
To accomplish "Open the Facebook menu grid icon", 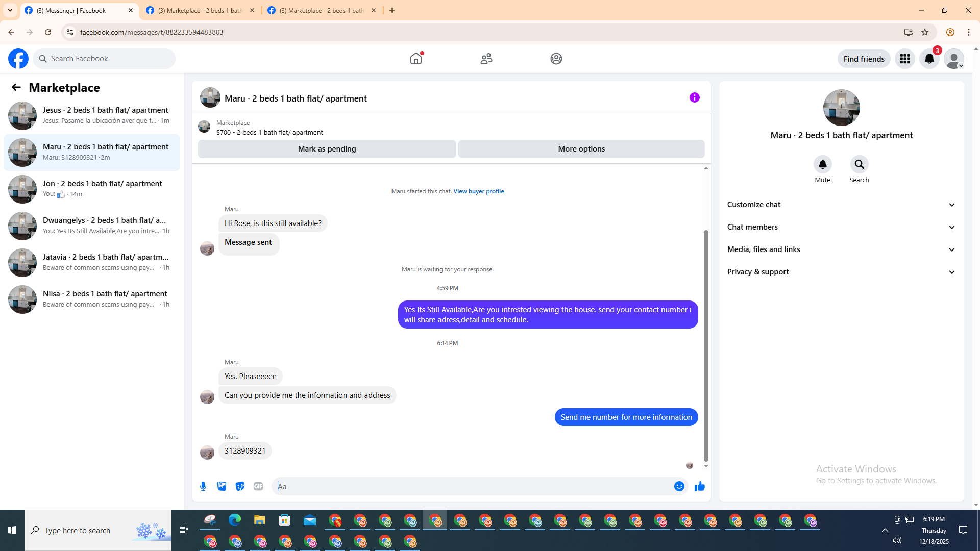I will point(905,59).
